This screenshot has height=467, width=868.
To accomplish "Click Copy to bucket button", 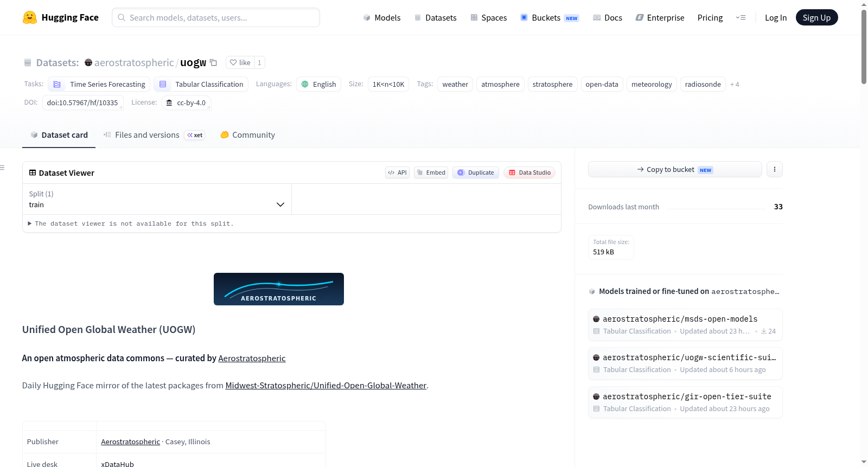I will pos(675,169).
